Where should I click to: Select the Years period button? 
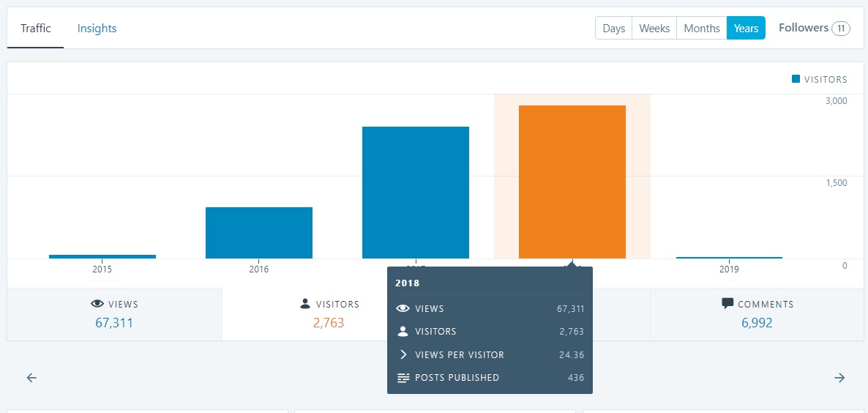pyautogui.click(x=746, y=29)
